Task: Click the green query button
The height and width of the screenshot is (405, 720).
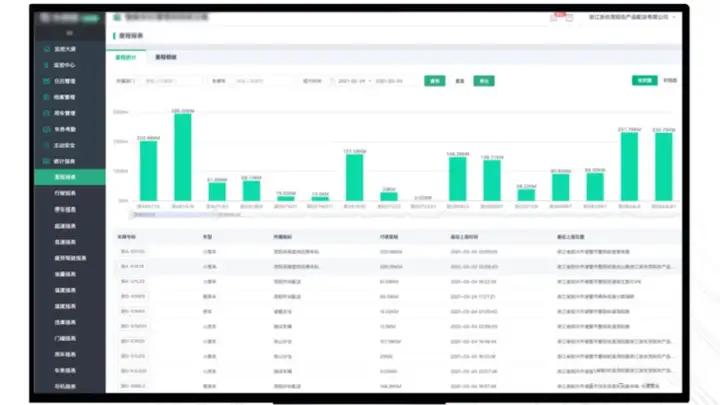Action: [x=434, y=81]
